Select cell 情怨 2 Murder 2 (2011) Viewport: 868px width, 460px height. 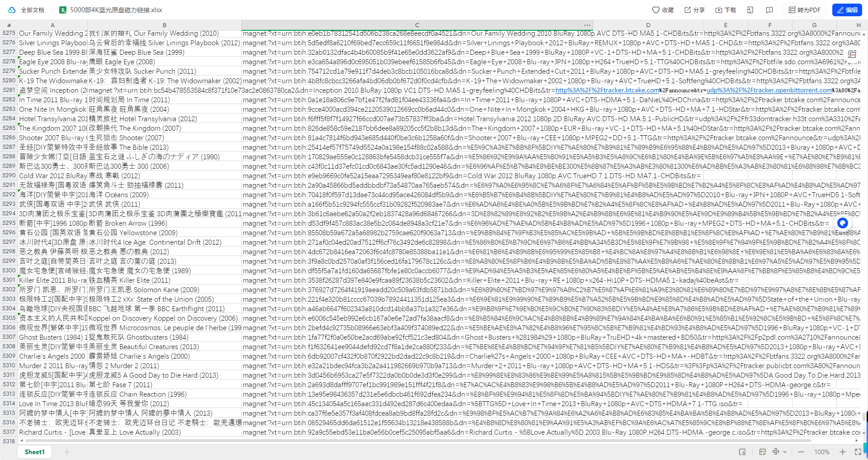[165, 365]
